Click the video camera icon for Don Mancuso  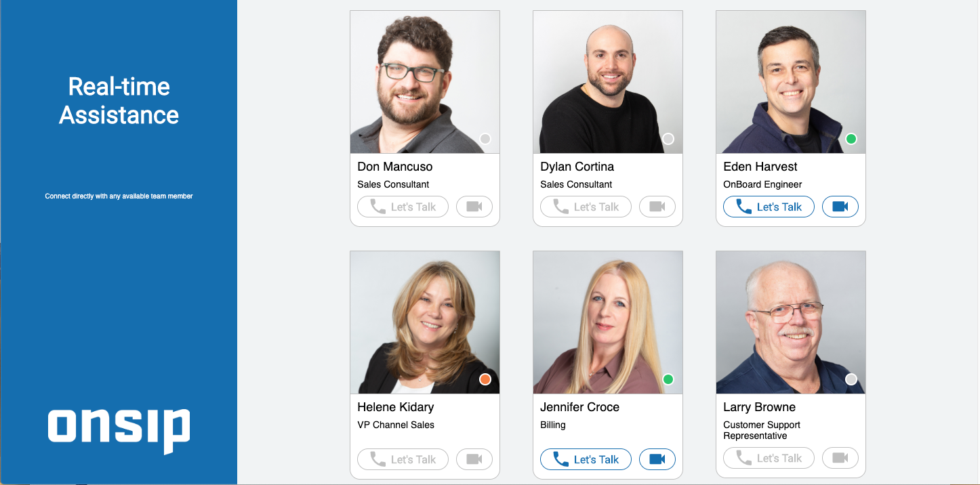(474, 207)
